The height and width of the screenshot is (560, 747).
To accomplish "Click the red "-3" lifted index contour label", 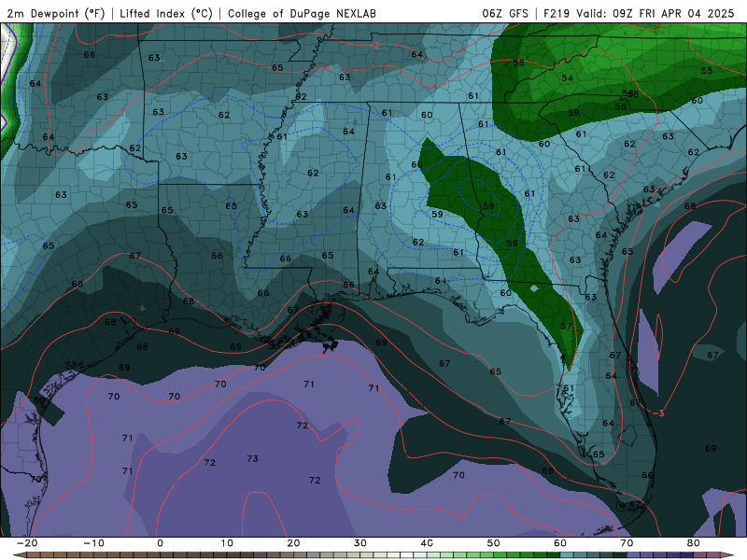I will [658, 413].
